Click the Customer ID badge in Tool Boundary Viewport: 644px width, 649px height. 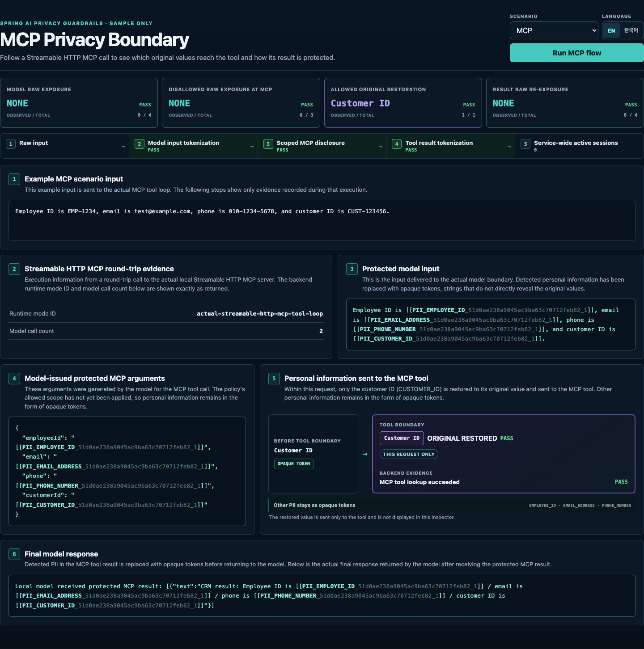(x=402, y=438)
